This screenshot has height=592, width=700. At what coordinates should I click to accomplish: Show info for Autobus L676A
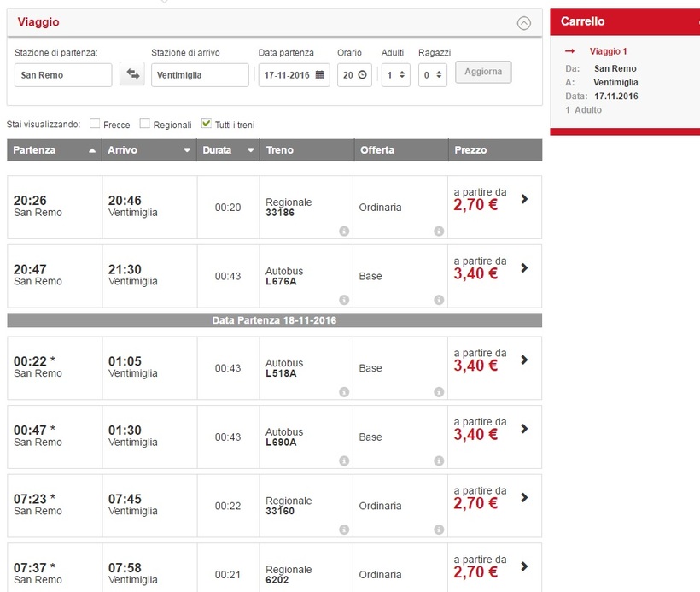pos(344,300)
